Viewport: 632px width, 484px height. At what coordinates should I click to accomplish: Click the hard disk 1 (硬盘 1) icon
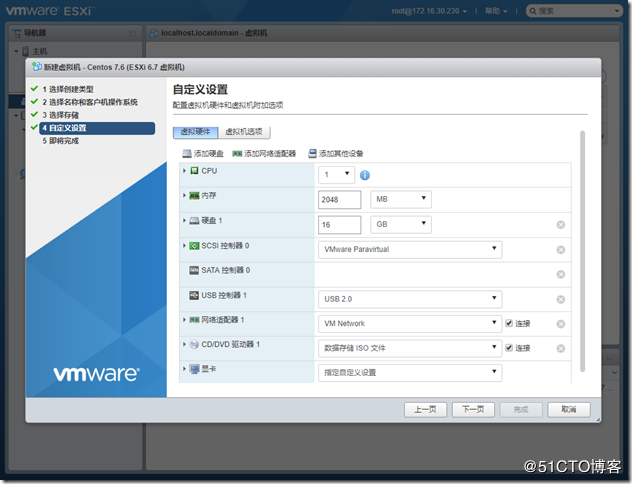click(194, 220)
